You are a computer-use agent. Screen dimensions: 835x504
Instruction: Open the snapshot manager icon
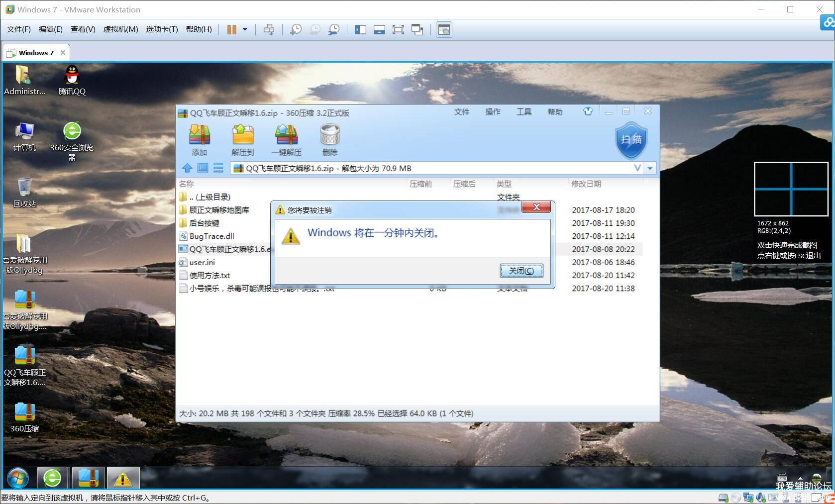pos(334,29)
